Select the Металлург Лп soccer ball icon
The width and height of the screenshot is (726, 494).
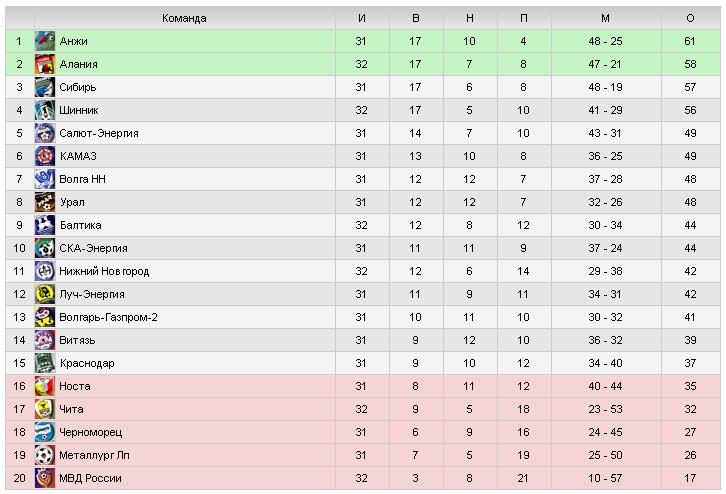pos(44,455)
